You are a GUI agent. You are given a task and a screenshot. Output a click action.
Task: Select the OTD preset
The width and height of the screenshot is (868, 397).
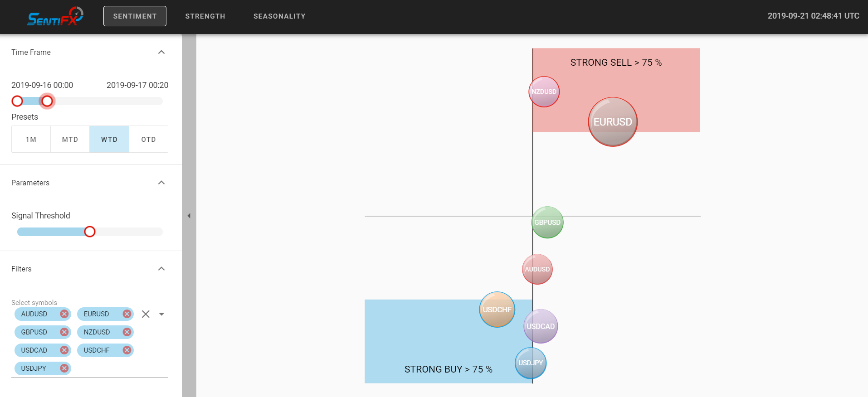tap(148, 139)
